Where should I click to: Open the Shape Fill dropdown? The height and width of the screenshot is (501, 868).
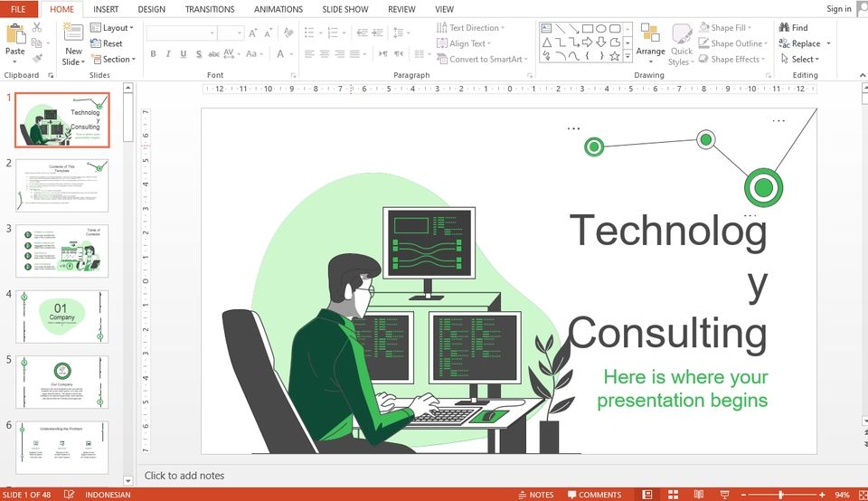click(x=725, y=28)
